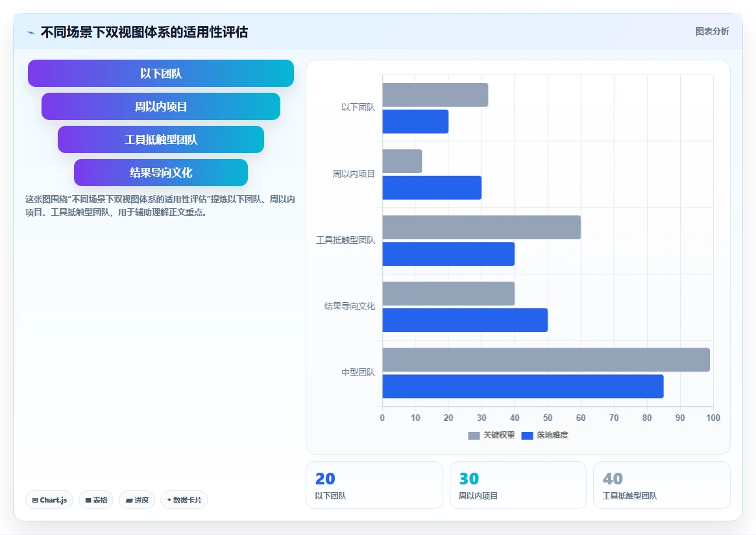Click the 中型团队 y-axis label
Image resolution: width=756 pixels, height=535 pixels.
(358, 372)
